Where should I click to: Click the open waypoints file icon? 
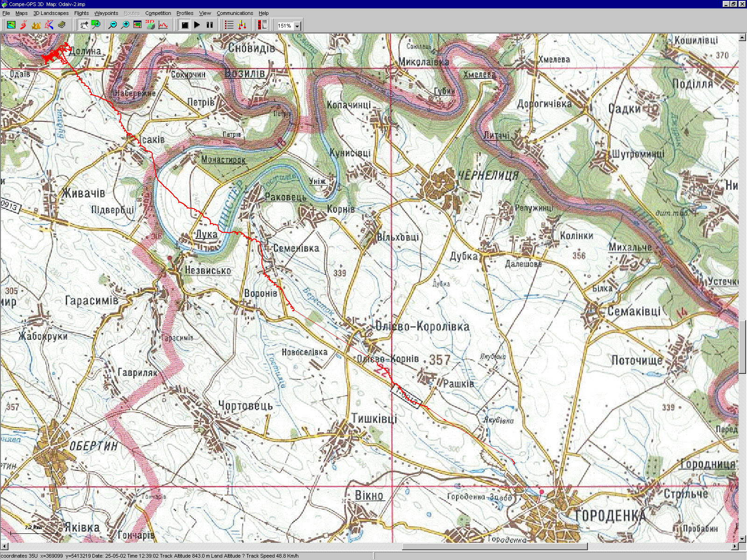point(49,25)
